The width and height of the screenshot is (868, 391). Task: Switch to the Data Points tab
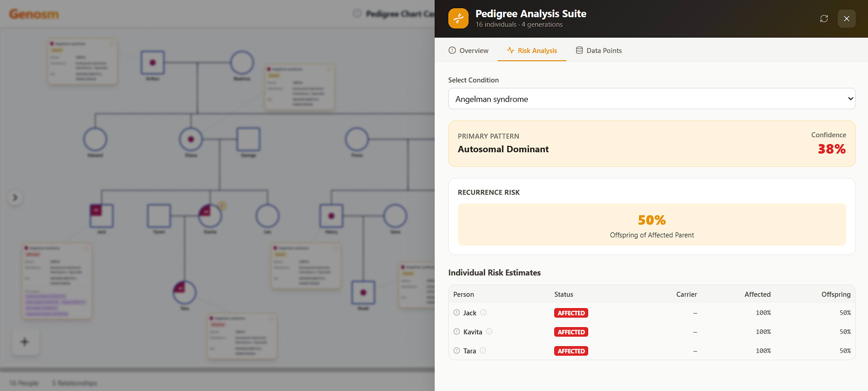pyautogui.click(x=599, y=50)
